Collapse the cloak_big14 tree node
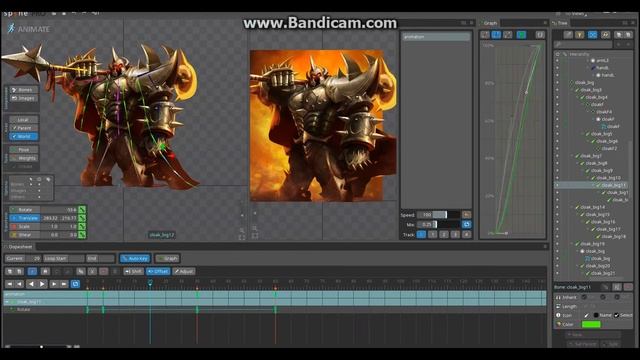This screenshot has height=360, width=640. pos(572,207)
